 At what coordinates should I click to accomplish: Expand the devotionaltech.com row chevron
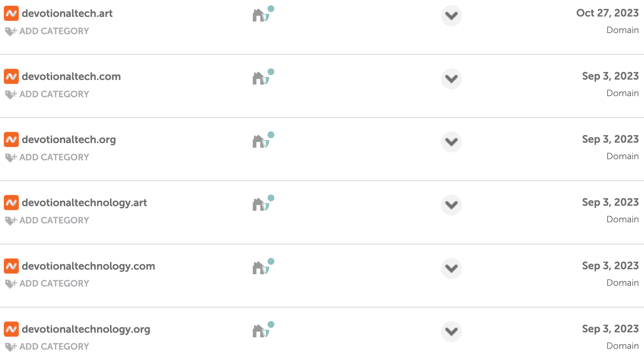point(451,79)
